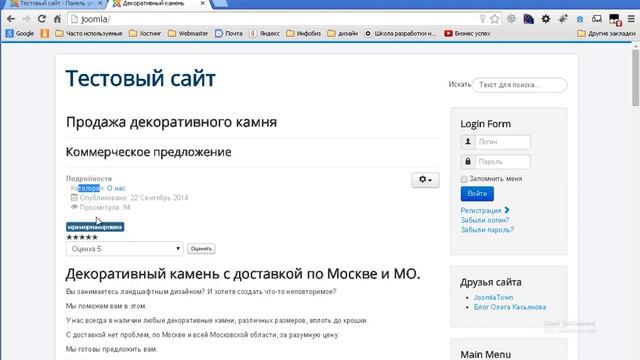640x360 pixels.
Task: Click the user icon beside login field
Action: 468,142
